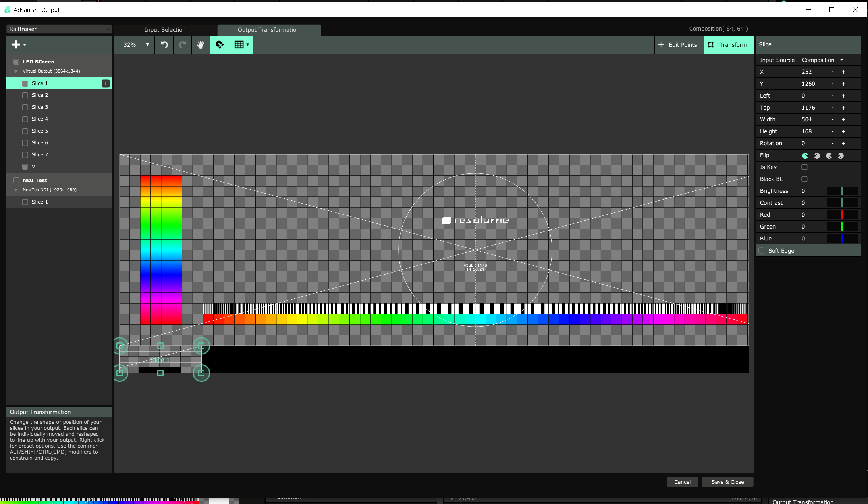Open the 32% zoom dropdown
This screenshot has width=868, height=504.
coord(136,45)
